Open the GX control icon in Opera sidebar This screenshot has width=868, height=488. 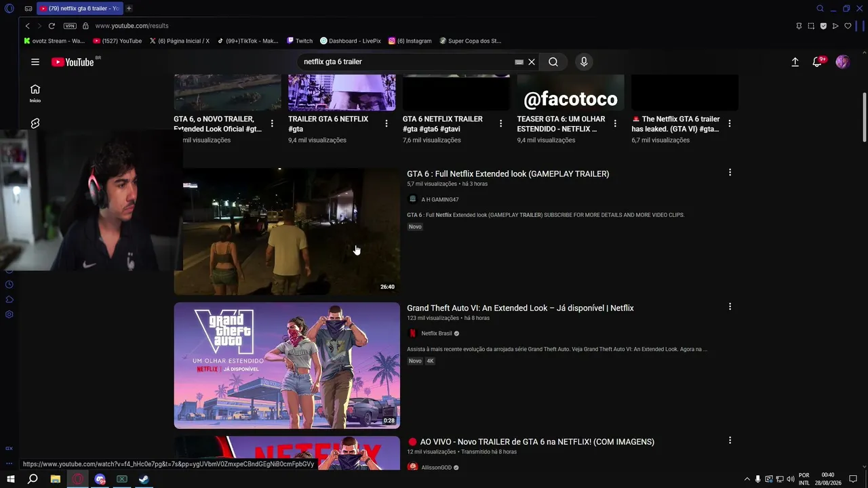coord(9,449)
